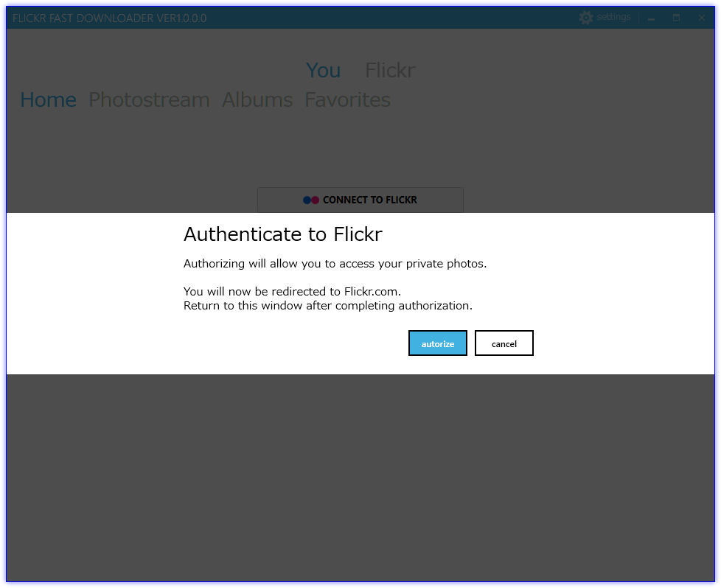Switch to the You tab

323,70
